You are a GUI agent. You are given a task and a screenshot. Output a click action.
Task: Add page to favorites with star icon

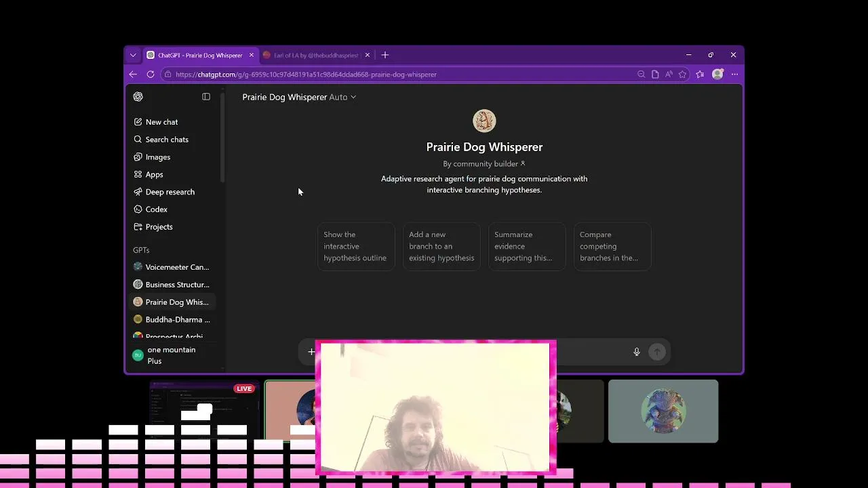pos(683,75)
